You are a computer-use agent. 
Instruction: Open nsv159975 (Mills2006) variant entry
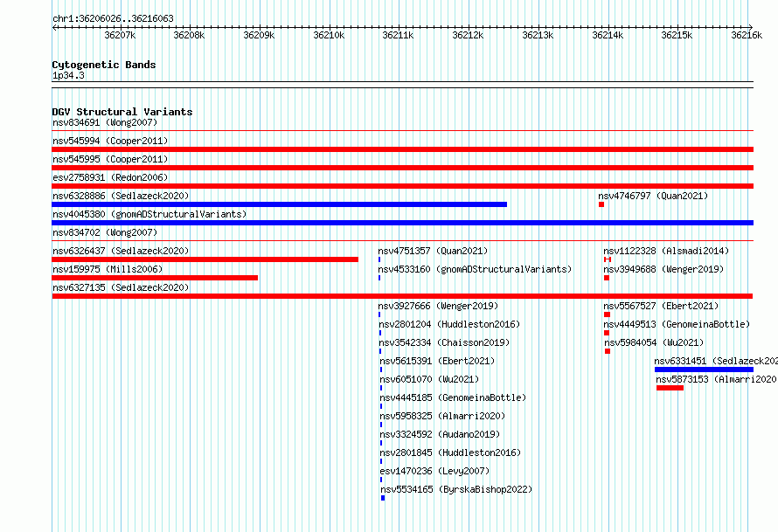point(108,269)
